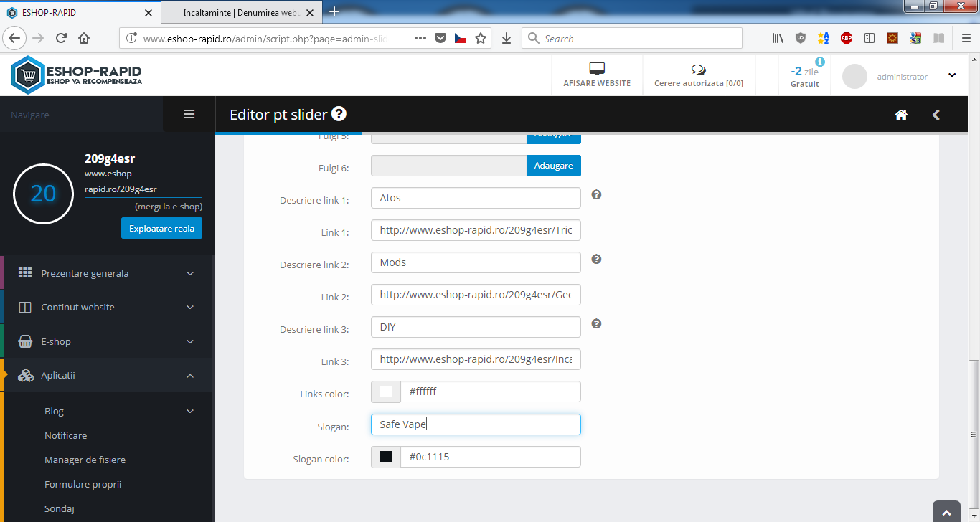Click Adaugare button for Fulgi 6
Image resolution: width=980 pixels, height=522 pixels.
(x=554, y=166)
